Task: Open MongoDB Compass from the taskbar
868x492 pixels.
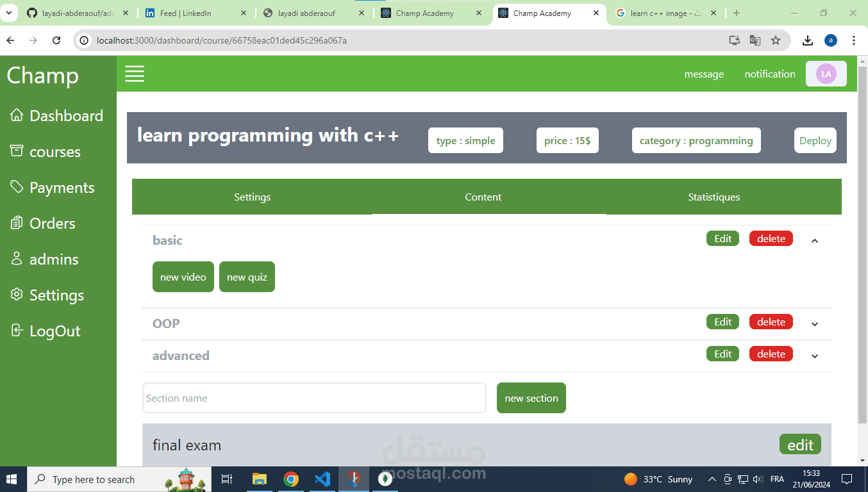Action: (385, 479)
